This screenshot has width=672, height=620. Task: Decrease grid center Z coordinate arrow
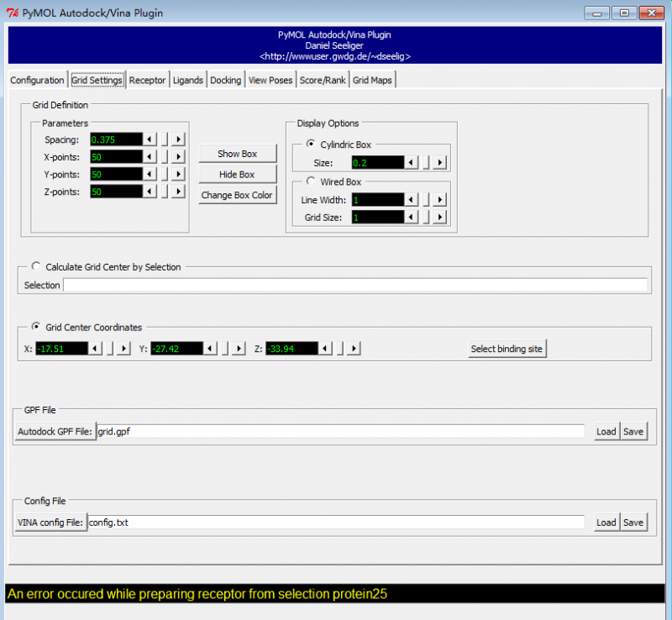point(325,349)
